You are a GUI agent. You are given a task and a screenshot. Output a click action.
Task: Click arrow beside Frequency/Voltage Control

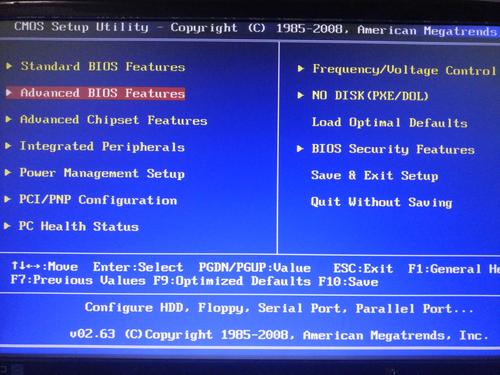(301, 69)
